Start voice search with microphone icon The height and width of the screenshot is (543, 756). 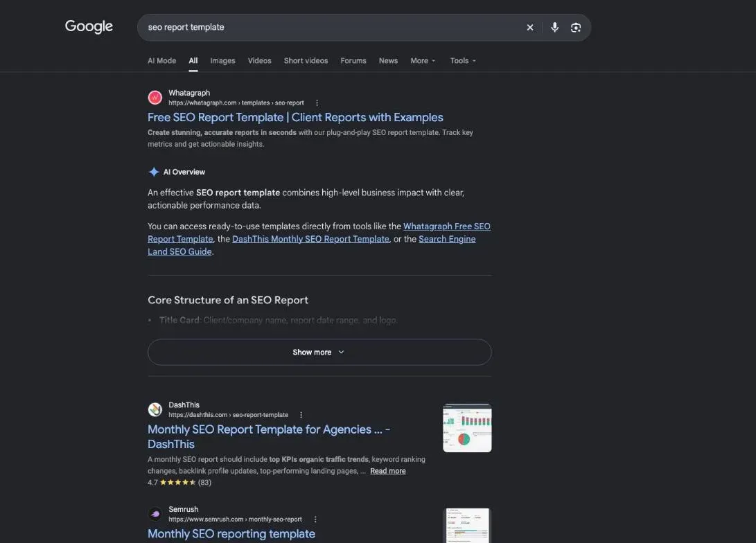click(554, 28)
